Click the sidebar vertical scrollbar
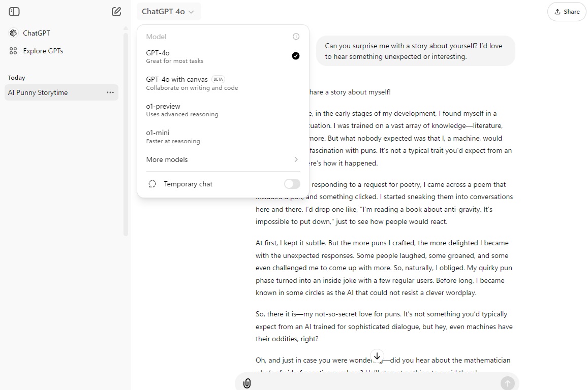The height and width of the screenshot is (390, 588). click(x=126, y=132)
